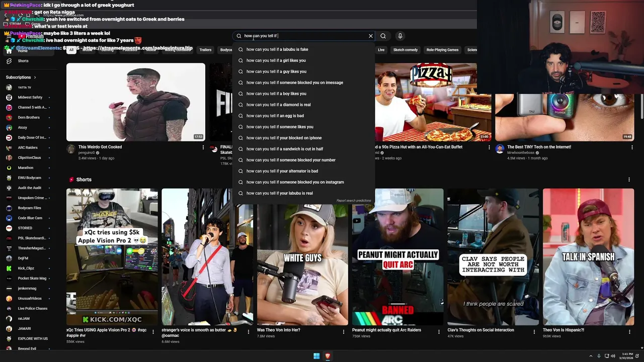Screen dimensions: 644x362
Task: Select suggestion 'how can you tell if an egg is bad'
Action: tap(303, 116)
